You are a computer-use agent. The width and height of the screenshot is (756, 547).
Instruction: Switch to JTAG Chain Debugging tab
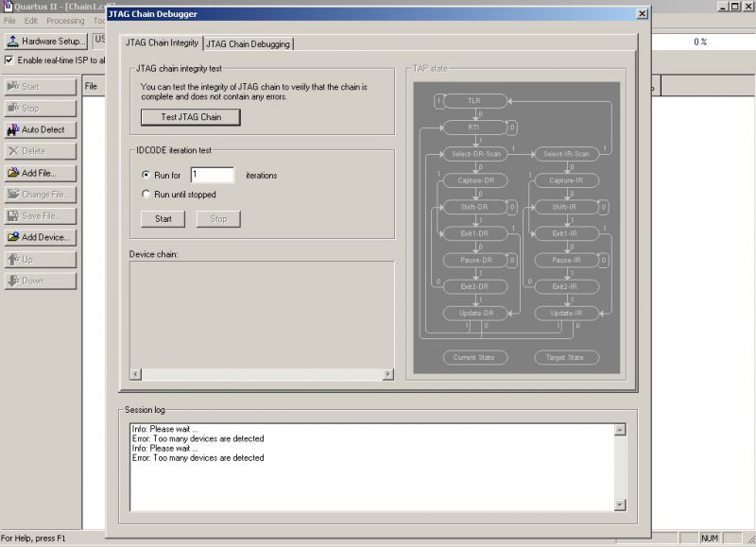(249, 44)
